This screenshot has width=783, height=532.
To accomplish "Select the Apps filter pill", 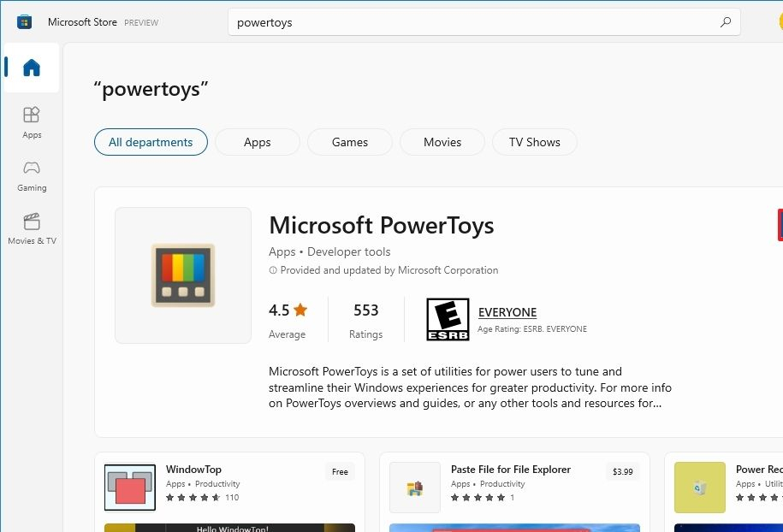I will (258, 142).
